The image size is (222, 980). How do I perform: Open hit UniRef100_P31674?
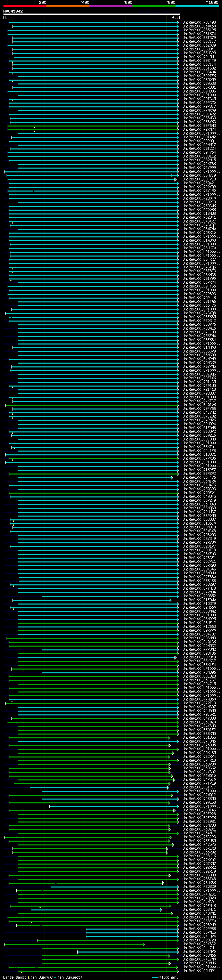[199, 34]
